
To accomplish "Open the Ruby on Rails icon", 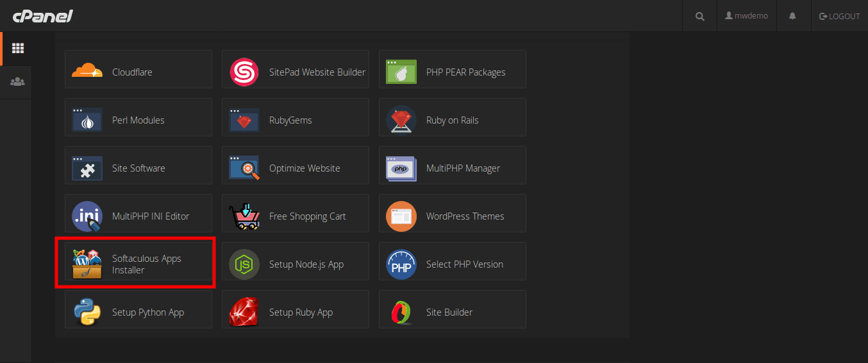I will [401, 120].
